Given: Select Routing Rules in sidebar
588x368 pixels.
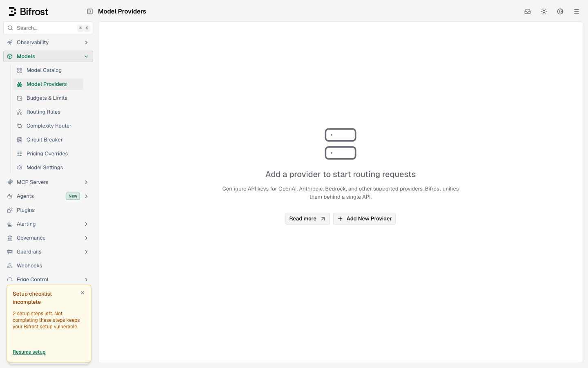Looking at the screenshot, I should (48, 112).
